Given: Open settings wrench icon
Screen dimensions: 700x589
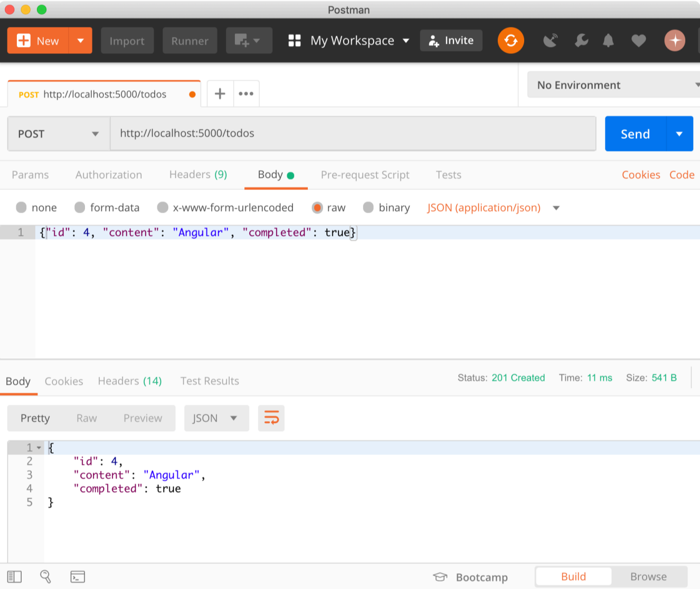Looking at the screenshot, I should [581, 41].
